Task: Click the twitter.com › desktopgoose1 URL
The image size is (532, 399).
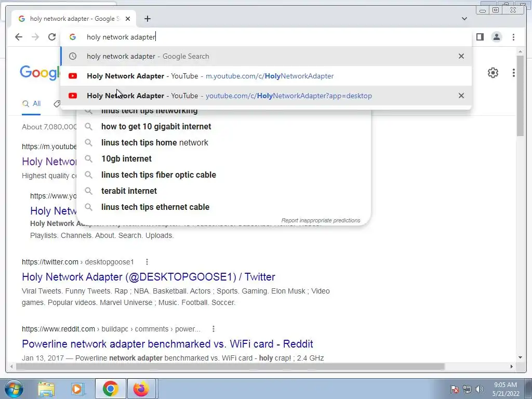Action: (78, 262)
